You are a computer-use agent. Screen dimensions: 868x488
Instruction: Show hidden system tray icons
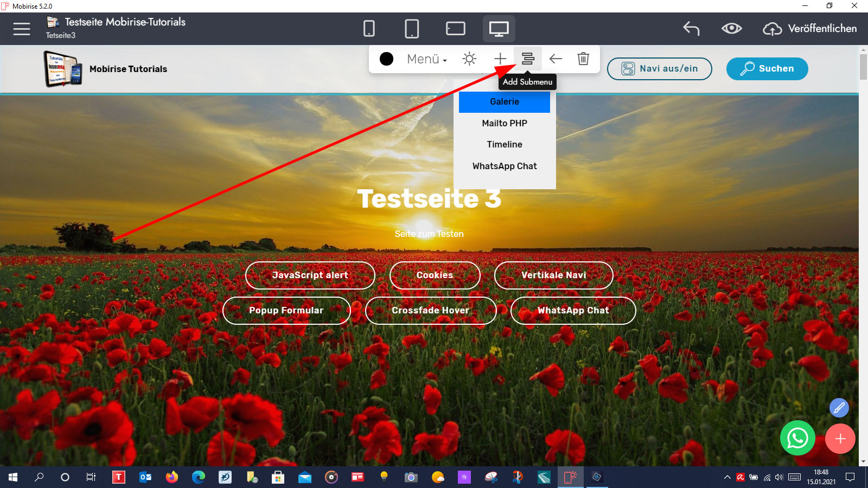click(727, 477)
